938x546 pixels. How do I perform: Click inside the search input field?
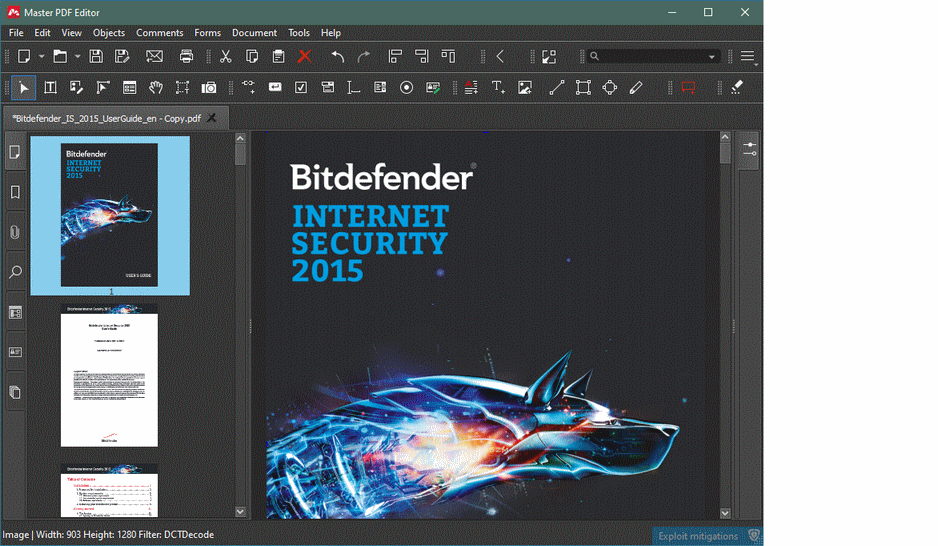[x=652, y=56]
